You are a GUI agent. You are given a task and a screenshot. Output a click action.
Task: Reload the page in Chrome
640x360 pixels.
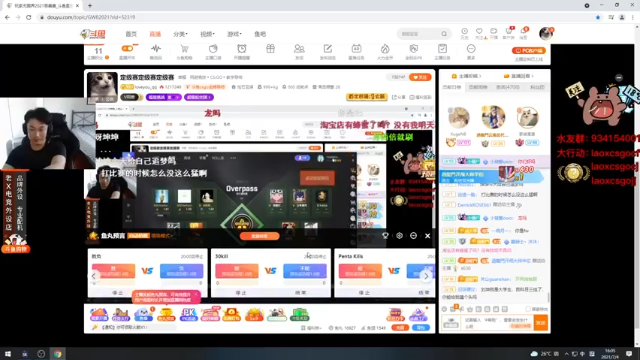pyautogui.click(x=29, y=17)
